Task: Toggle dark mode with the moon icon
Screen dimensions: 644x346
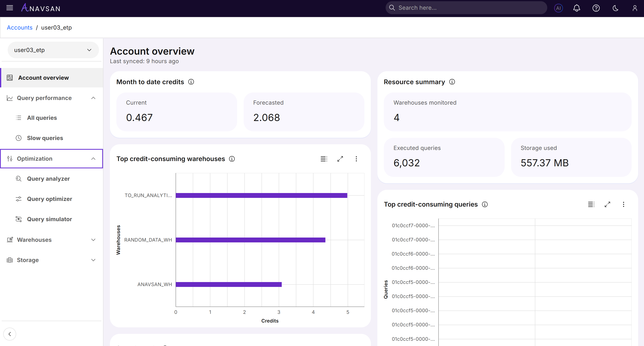Action: pos(615,8)
